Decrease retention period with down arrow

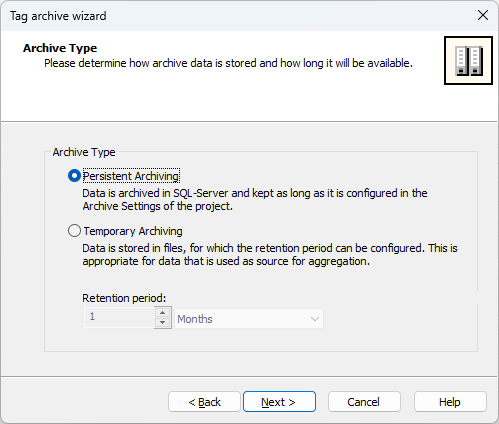162,322
